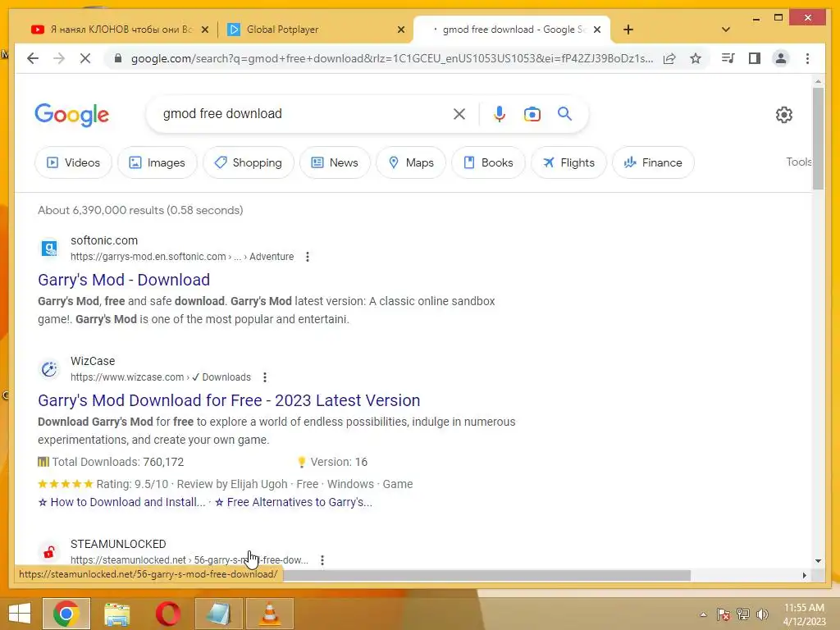Click the steamunlocked.net URL line

click(189, 559)
